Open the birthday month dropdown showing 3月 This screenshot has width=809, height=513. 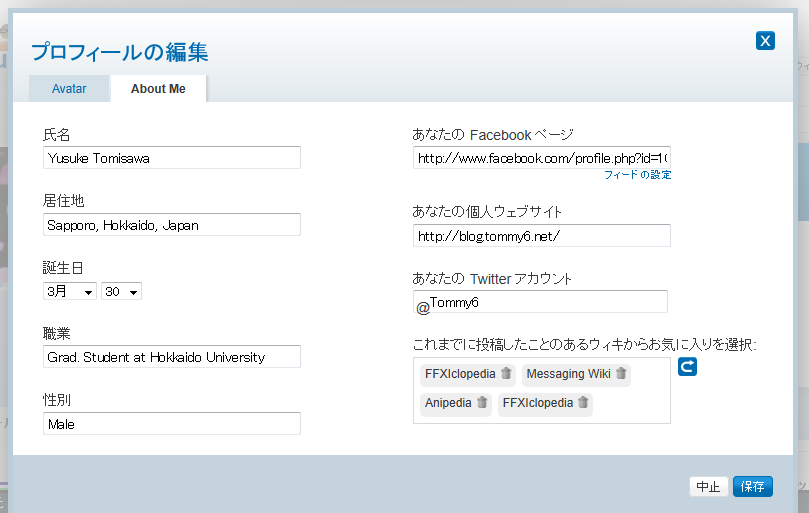pyautogui.click(x=70, y=292)
